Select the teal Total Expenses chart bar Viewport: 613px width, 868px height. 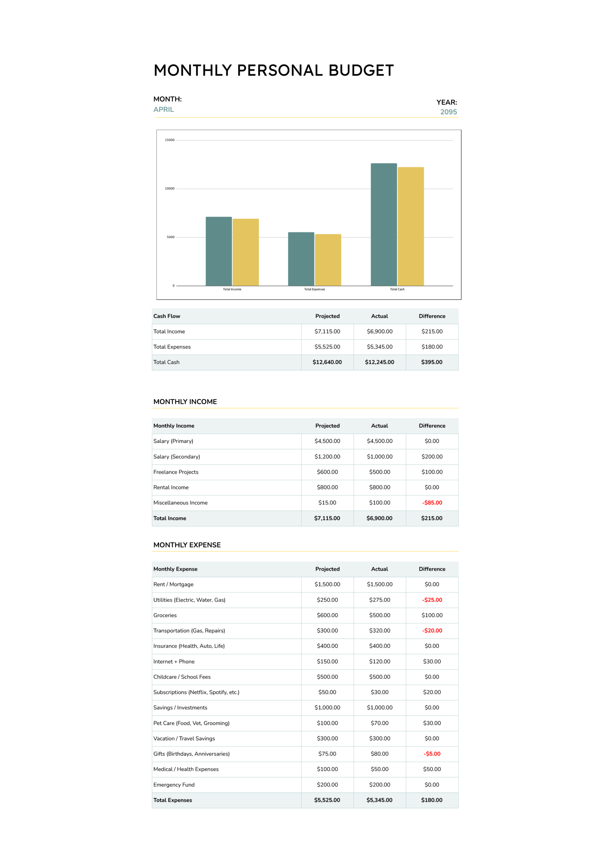pyautogui.click(x=301, y=259)
